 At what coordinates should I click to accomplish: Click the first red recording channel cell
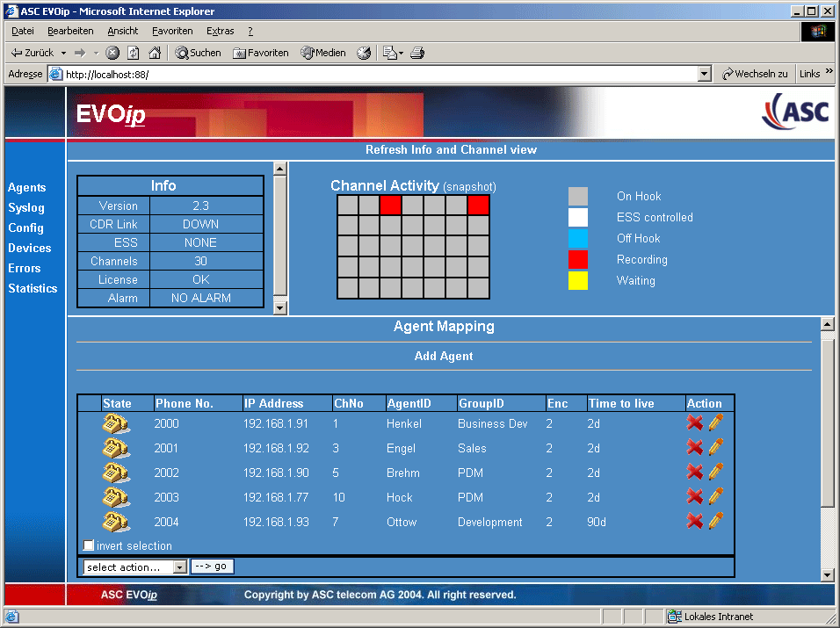coord(391,205)
